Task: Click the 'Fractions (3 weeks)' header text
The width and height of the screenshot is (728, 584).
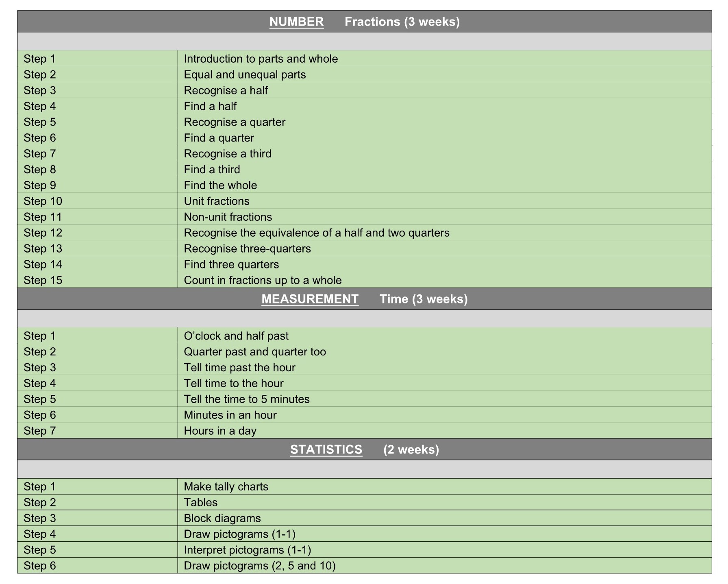Action: [x=402, y=22]
